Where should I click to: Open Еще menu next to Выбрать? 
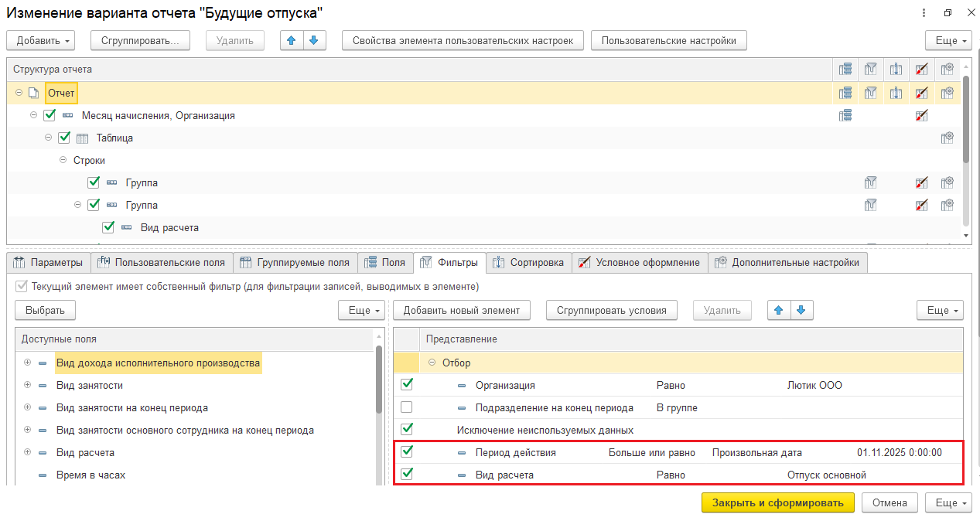pyautogui.click(x=360, y=310)
